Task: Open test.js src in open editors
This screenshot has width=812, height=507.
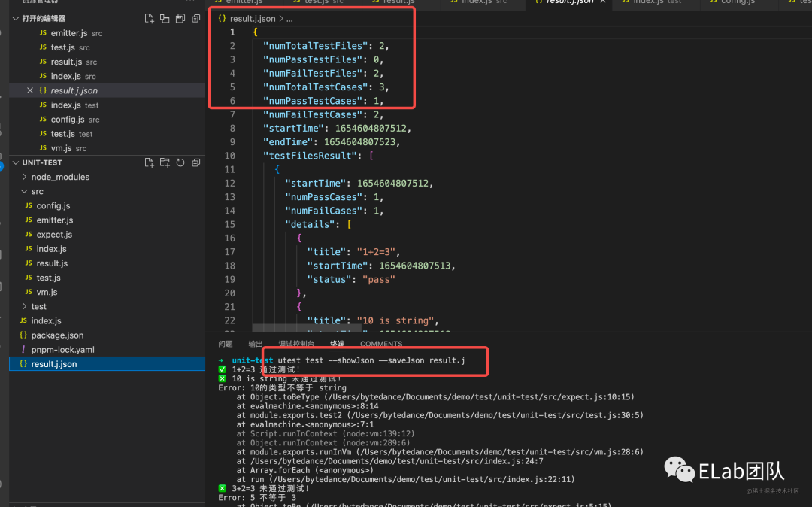Action: (x=108, y=47)
